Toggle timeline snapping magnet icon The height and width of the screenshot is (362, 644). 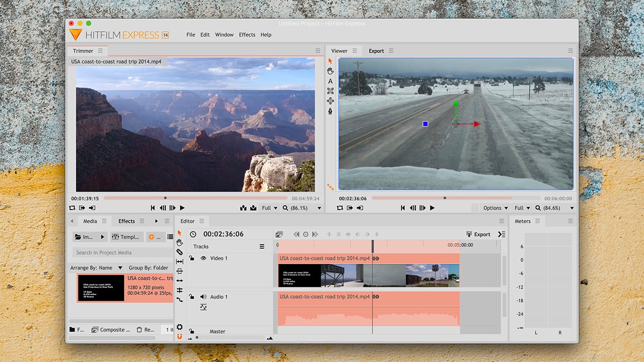click(179, 336)
